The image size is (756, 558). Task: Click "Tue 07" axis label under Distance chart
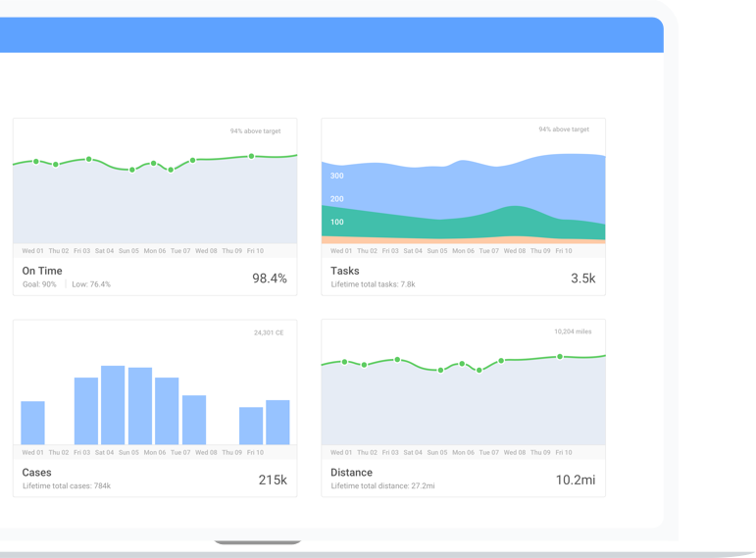click(x=488, y=452)
